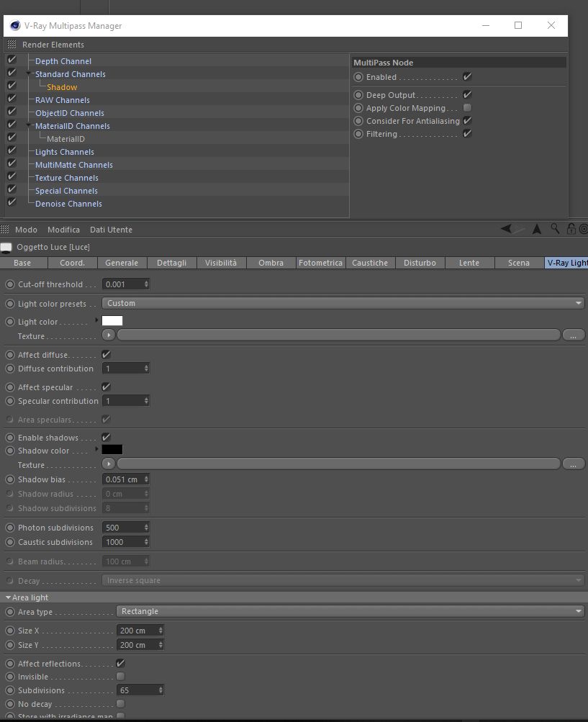Click the keyframe dot beside Diffuse contribution
The width and height of the screenshot is (588, 722).
tap(10, 369)
